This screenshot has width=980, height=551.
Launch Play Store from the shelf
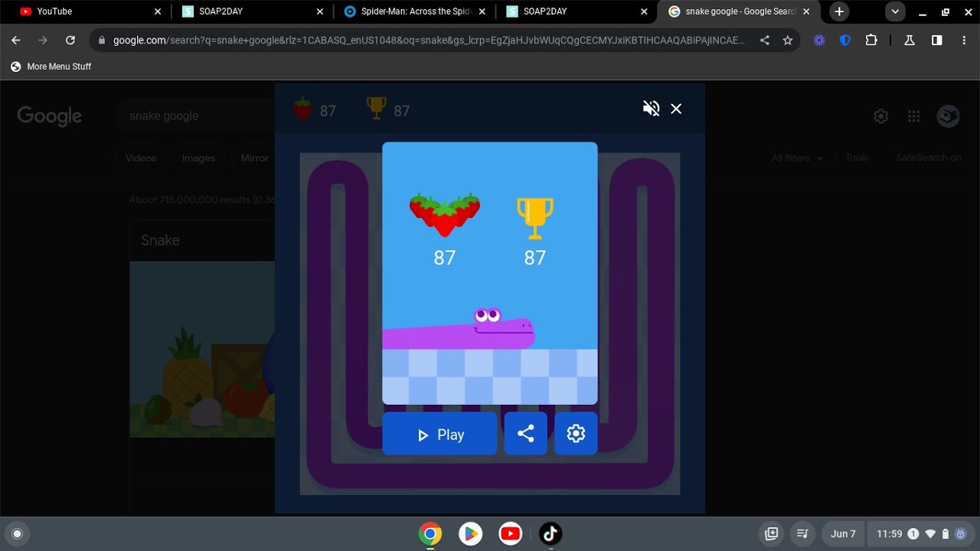tap(470, 534)
